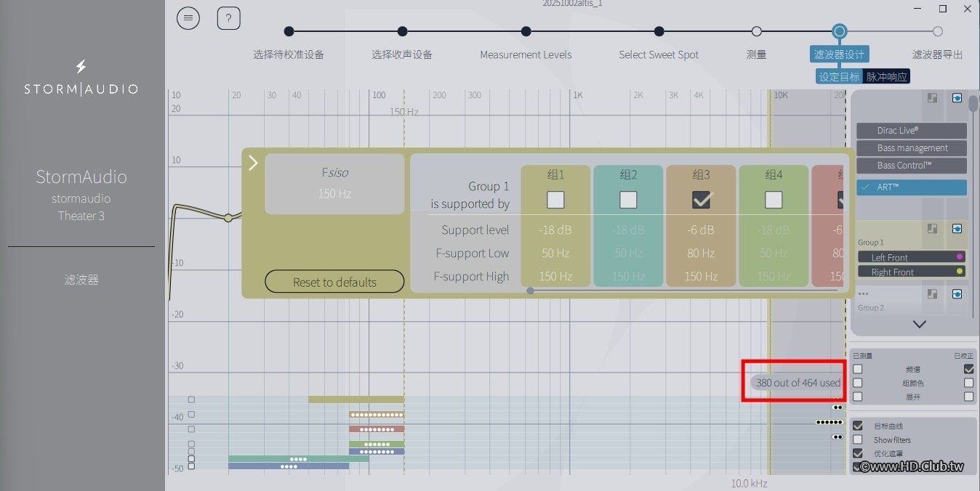Open the 滤波器 sidebar item

pyautogui.click(x=81, y=280)
